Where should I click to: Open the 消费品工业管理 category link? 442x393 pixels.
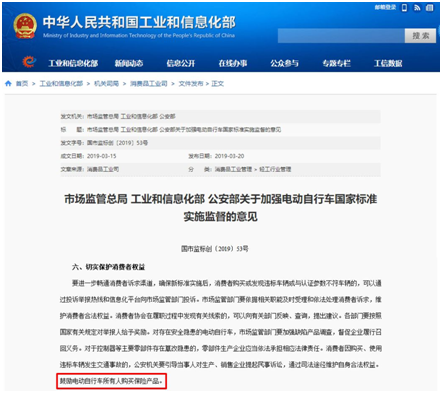coord(233,169)
